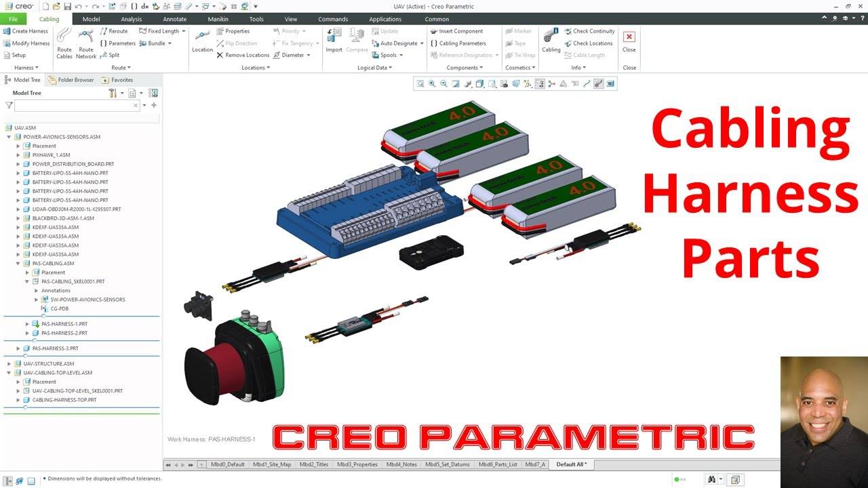Open the Cabling info tool
The width and height of the screenshot is (868, 488).
tap(551, 41)
